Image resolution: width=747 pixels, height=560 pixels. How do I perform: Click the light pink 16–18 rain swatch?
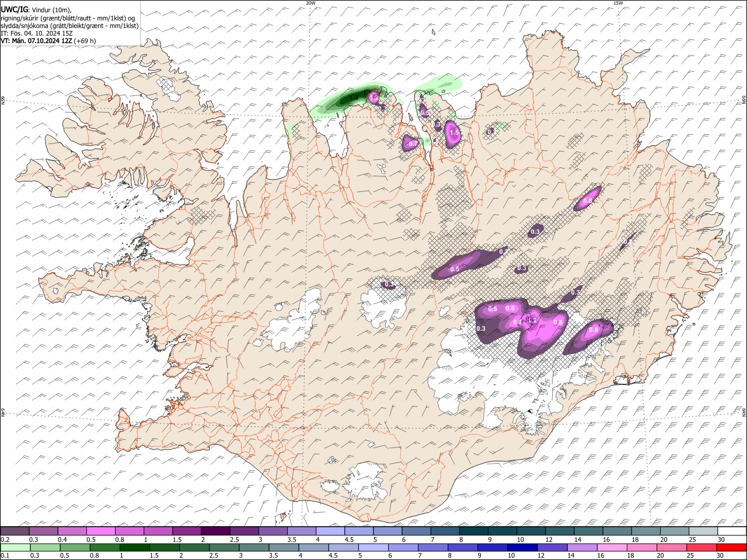pos(612,548)
